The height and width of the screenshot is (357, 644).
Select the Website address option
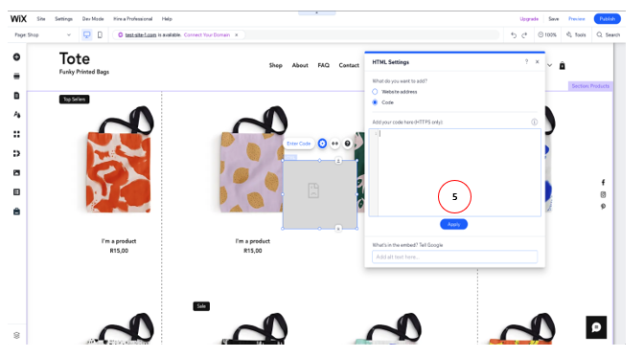[375, 92]
